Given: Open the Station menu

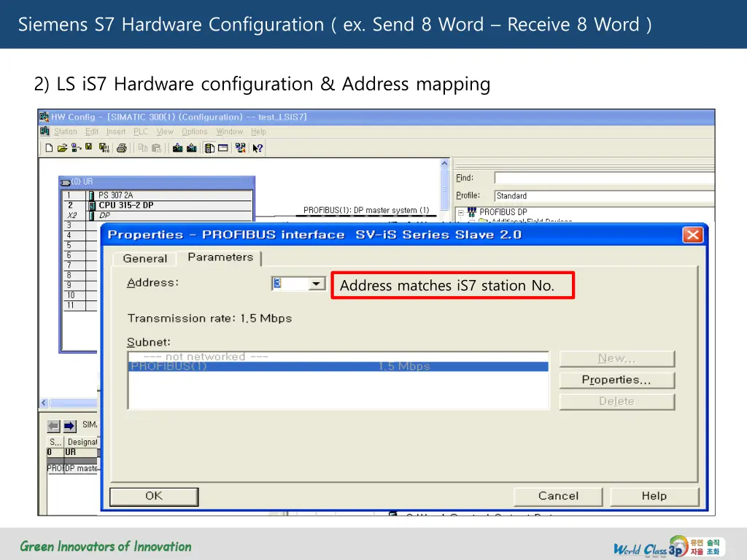Looking at the screenshot, I should [x=65, y=131].
